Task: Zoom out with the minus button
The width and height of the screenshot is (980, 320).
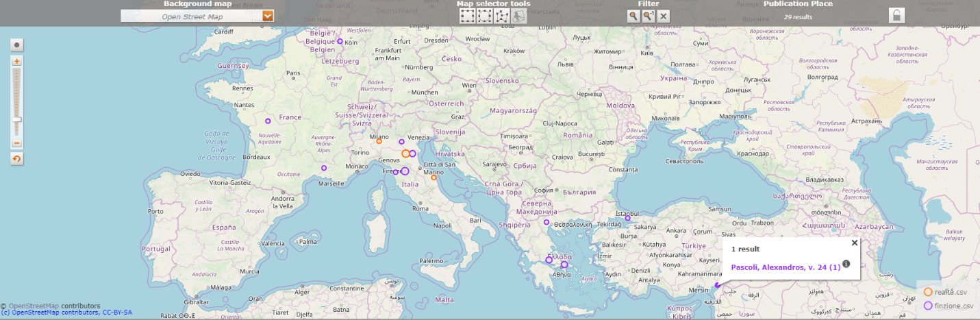Action: click(17, 143)
